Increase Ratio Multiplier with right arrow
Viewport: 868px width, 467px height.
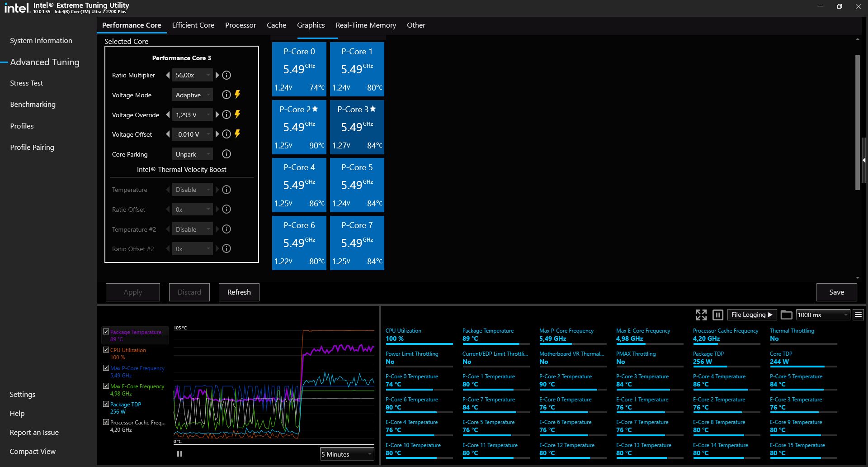(x=217, y=75)
